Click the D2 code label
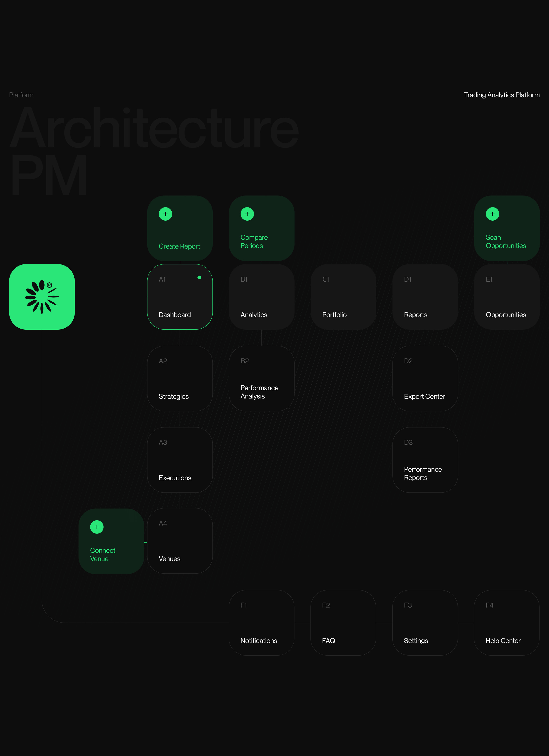 click(x=408, y=361)
